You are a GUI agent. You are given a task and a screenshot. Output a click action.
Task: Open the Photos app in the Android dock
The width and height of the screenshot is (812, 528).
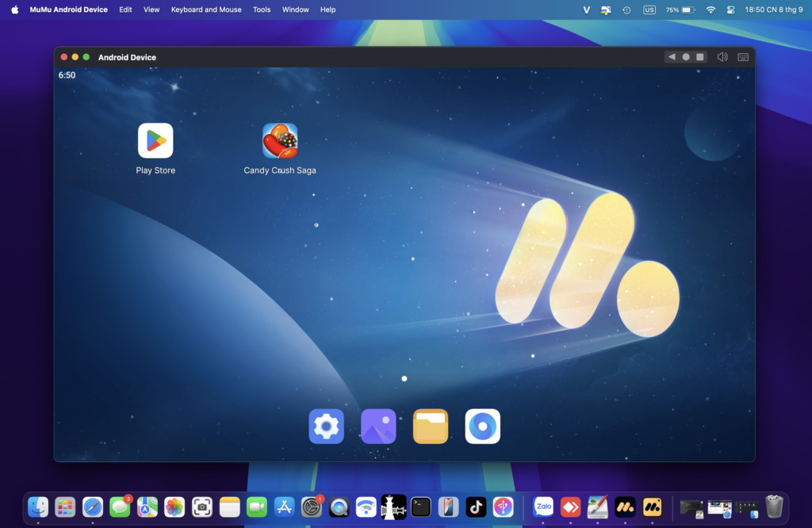pos(377,426)
